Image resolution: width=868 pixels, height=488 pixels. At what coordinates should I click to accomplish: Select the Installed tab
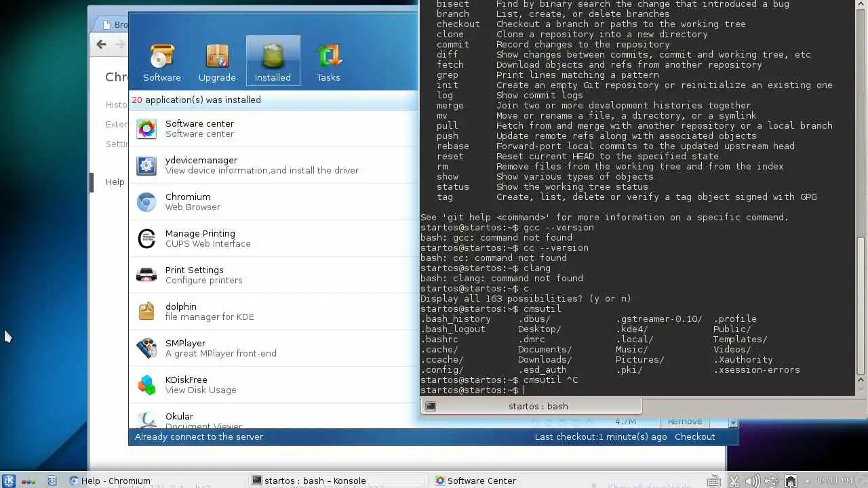(x=273, y=62)
